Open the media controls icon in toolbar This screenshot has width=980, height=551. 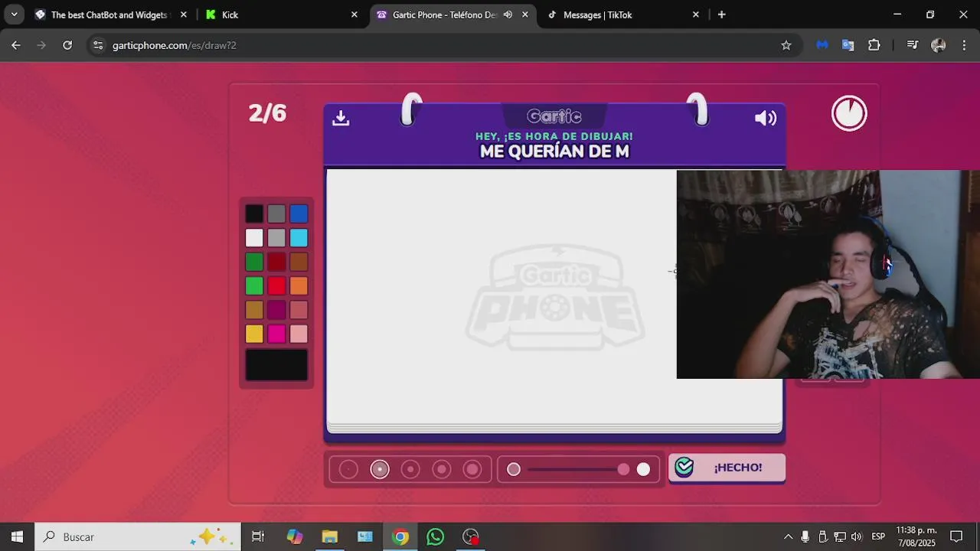[912, 45]
